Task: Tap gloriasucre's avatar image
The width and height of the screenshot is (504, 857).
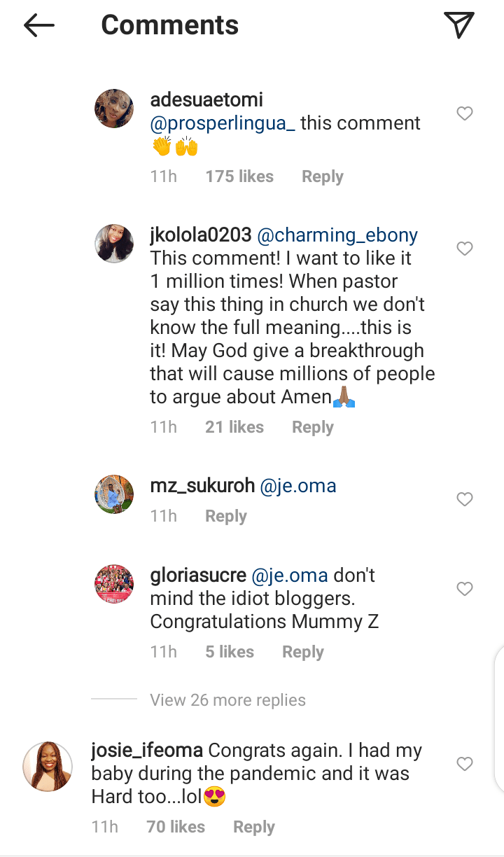Action: (x=114, y=584)
